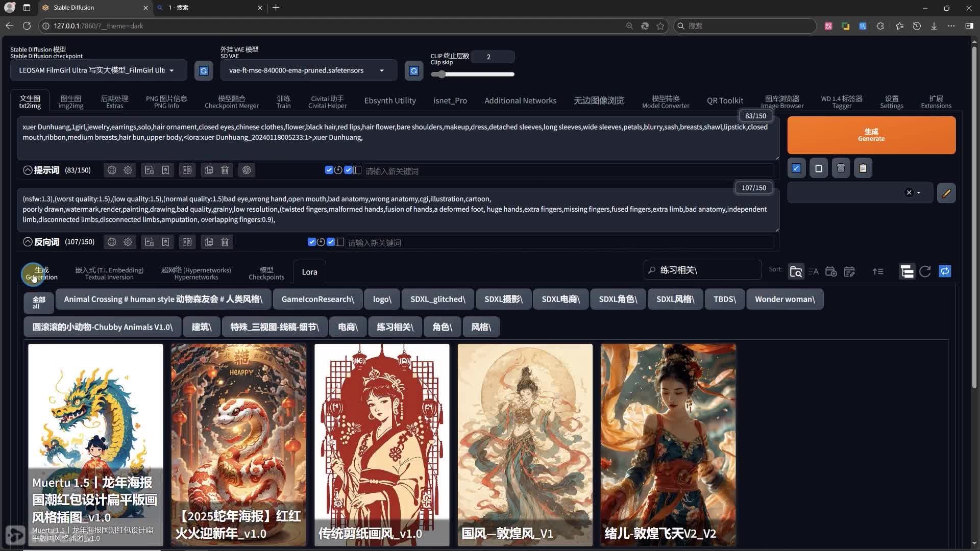Image resolution: width=980 pixels, height=551 pixels.
Task: Click the orange Generate button
Action: (871, 135)
